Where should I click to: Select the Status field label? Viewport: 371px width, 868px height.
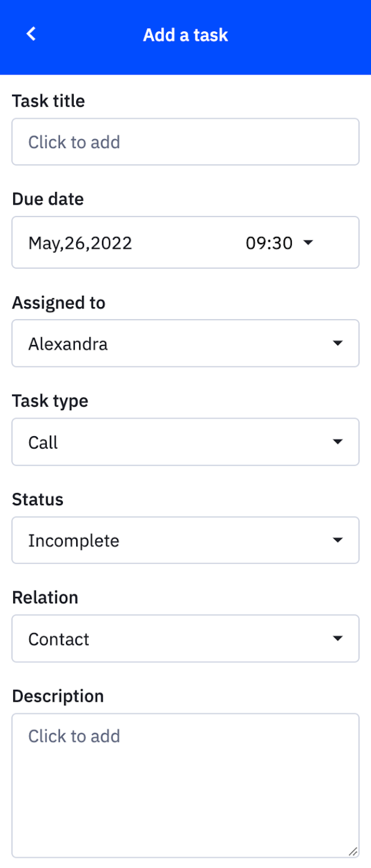[x=37, y=499]
